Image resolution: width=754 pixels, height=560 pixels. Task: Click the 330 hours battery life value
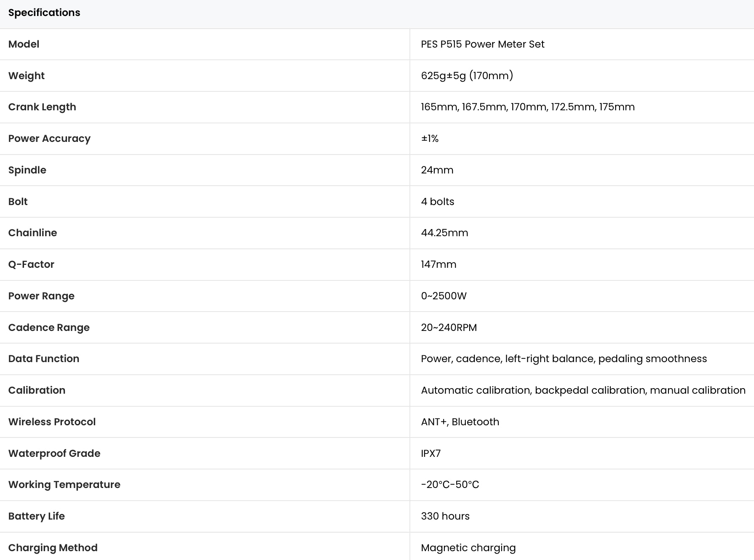(445, 516)
